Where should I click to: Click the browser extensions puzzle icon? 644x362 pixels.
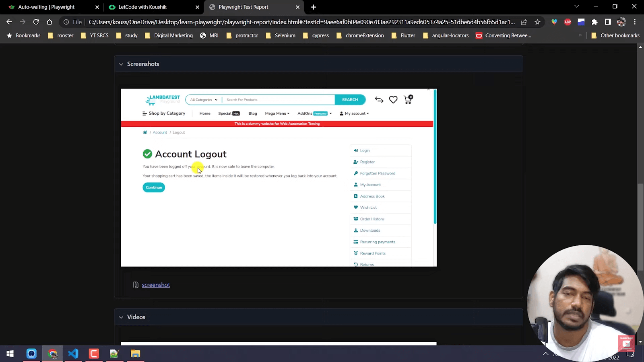click(594, 22)
